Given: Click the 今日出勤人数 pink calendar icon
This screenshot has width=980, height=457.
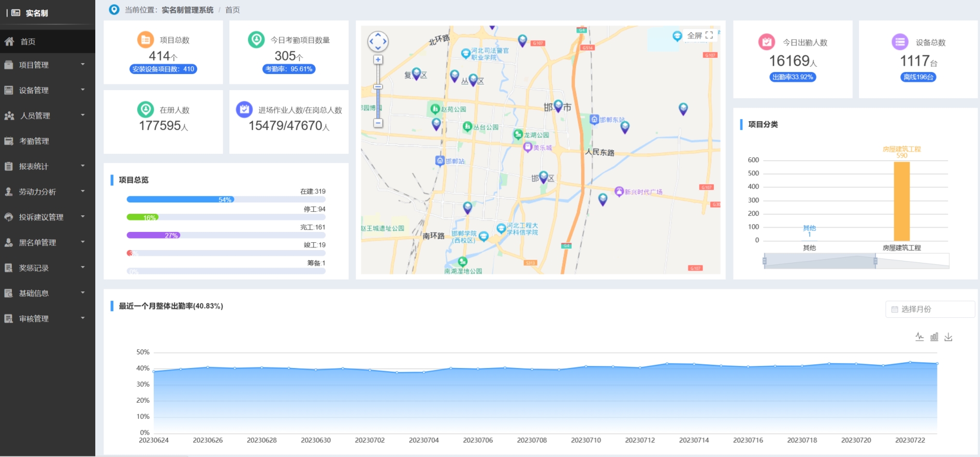Looking at the screenshot, I should tap(766, 42).
